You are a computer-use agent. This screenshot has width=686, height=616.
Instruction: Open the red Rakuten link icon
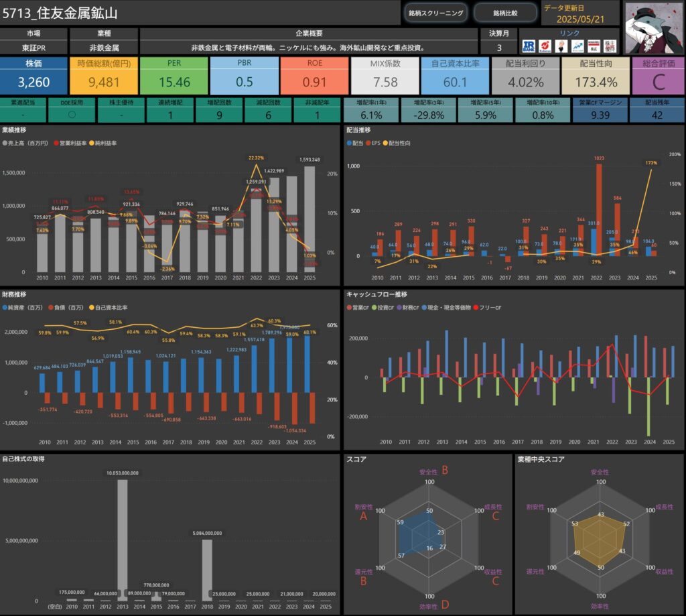[545, 46]
